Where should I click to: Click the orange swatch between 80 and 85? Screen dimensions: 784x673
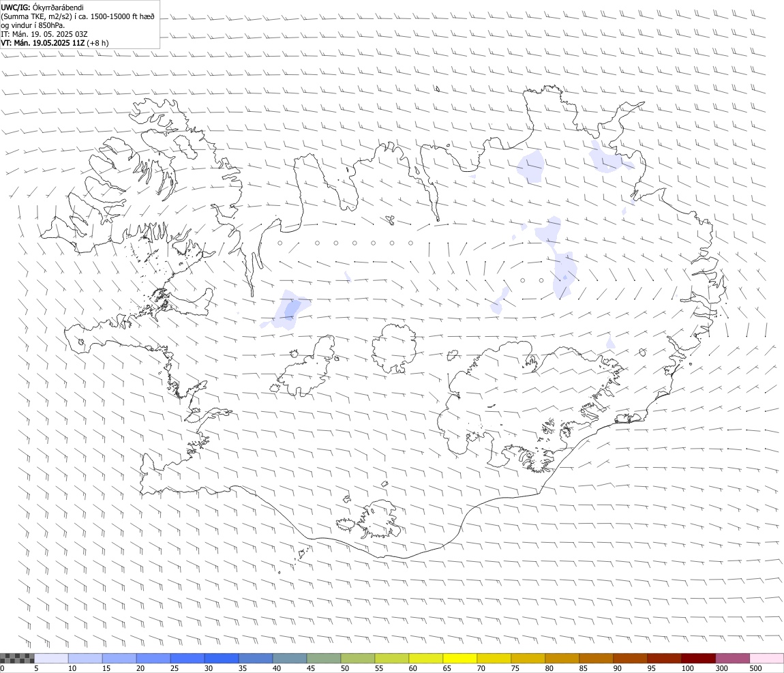(x=562, y=658)
